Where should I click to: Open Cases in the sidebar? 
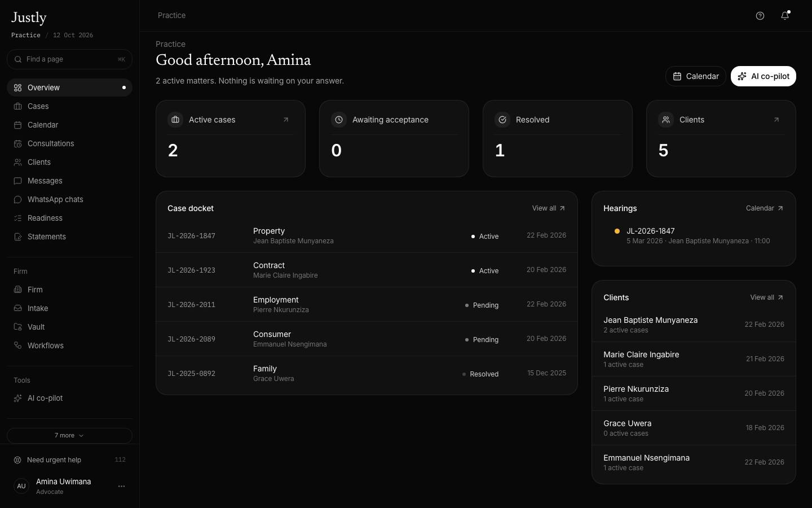[x=69, y=106]
